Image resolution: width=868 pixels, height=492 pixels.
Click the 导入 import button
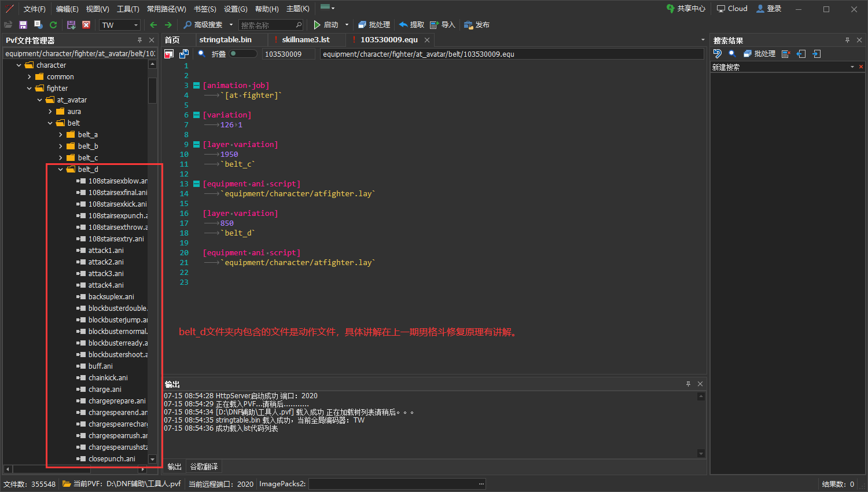(x=443, y=25)
